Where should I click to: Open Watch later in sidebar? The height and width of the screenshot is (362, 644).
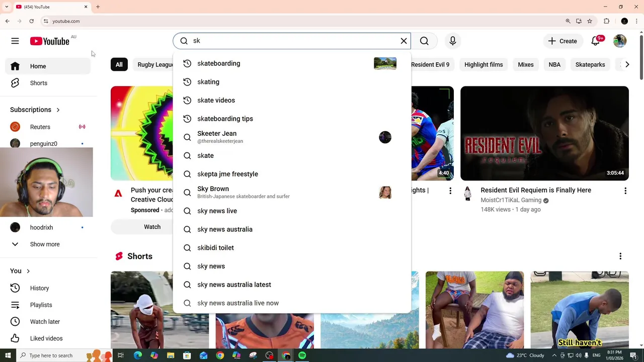pyautogui.click(x=48, y=322)
